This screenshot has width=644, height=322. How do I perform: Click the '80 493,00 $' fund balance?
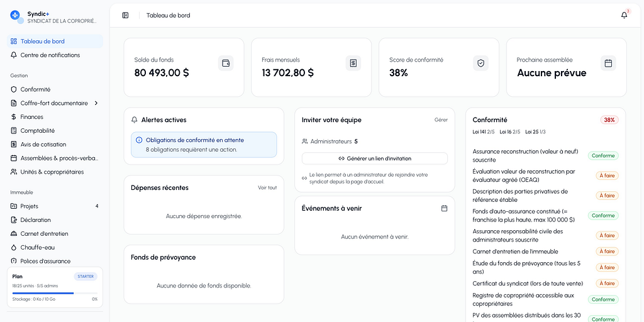[x=162, y=73]
